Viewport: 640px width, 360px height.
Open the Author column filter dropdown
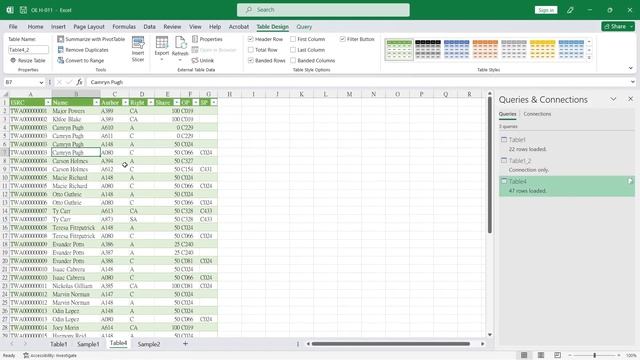(x=125, y=102)
